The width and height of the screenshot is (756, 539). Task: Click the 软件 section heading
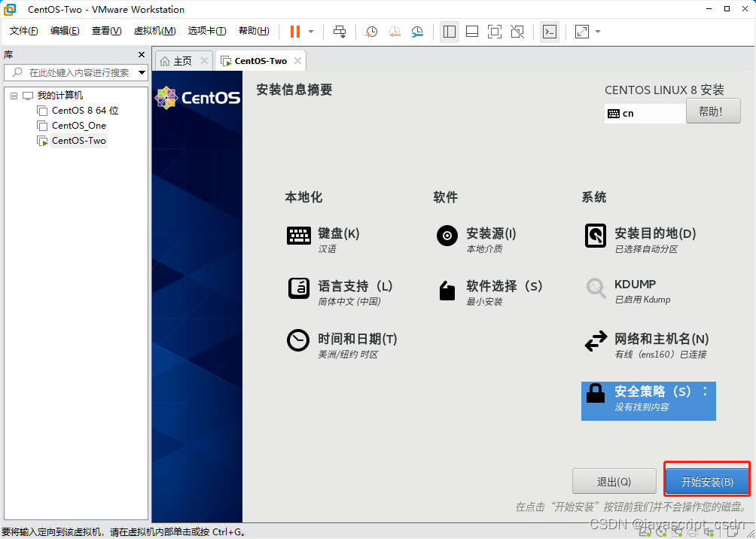click(446, 197)
